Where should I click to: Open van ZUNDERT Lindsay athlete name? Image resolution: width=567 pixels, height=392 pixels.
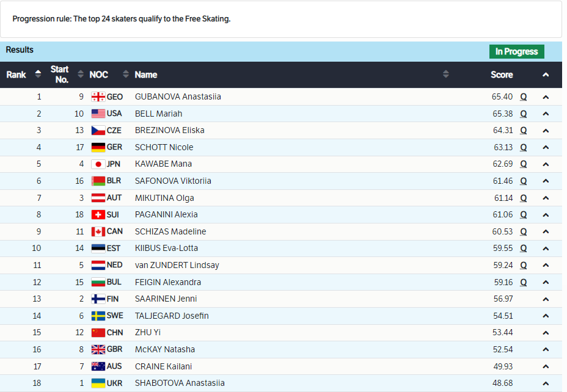click(x=177, y=265)
